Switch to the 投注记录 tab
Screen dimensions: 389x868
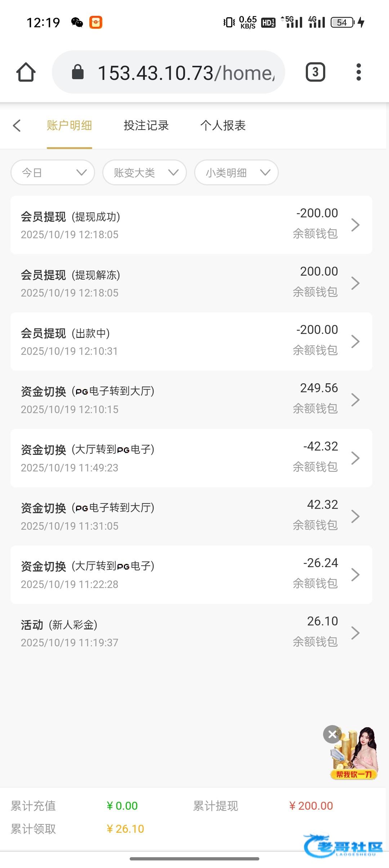[x=146, y=126]
